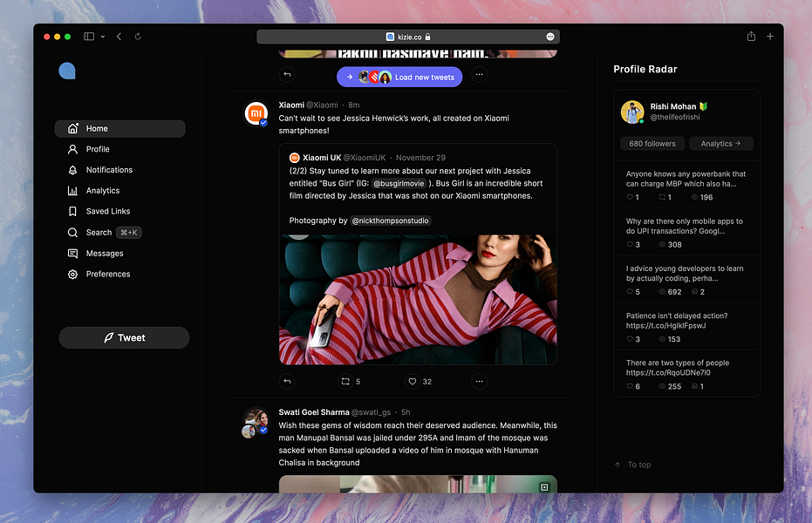
Task: Open Analytics in the sidebar
Action: click(93, 191)
